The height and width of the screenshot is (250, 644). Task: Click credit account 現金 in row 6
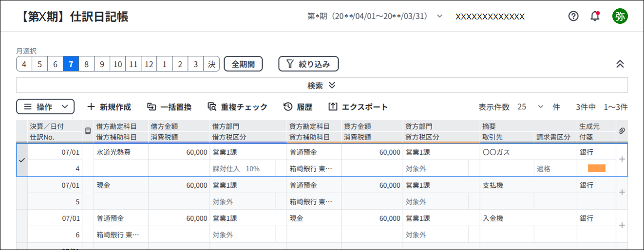tap(314, 218)
